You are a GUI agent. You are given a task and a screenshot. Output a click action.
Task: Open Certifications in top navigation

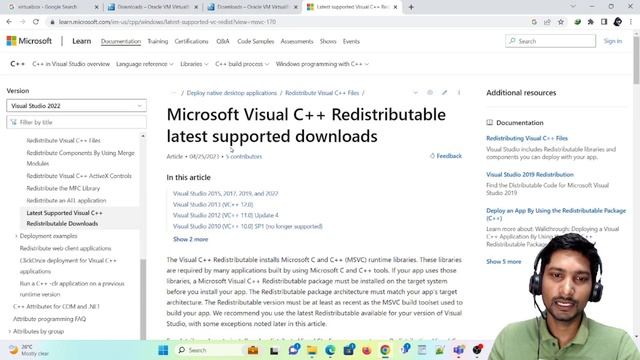coord(191,41)
